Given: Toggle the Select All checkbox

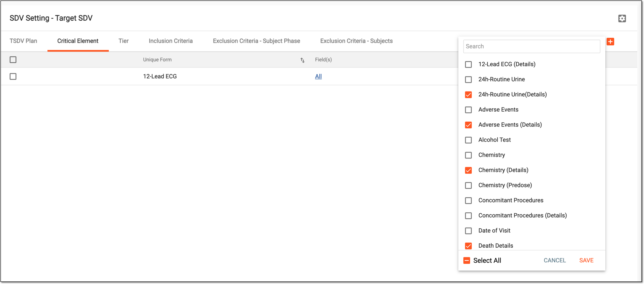Looking at the screenshot, I should (x=467, y=261).
